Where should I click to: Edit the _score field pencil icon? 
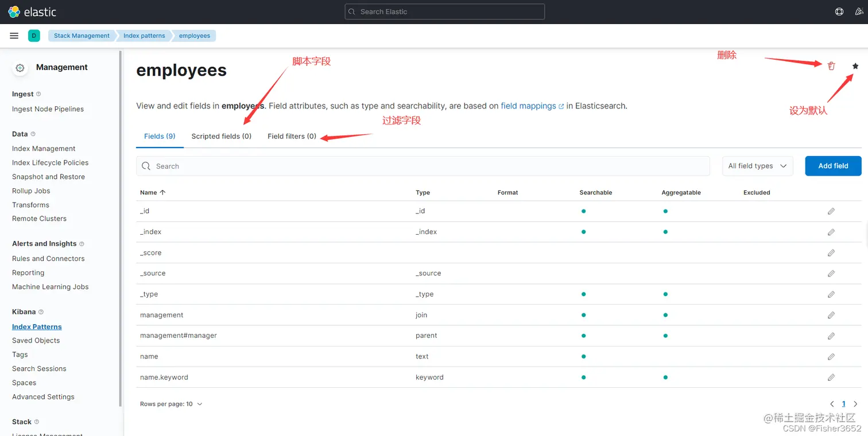pyautogui.click(x=831, y=253)
